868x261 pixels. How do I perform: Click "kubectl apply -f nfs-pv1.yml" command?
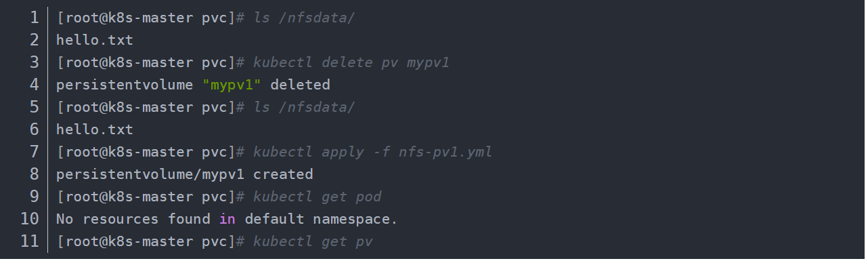pos(372,153)
